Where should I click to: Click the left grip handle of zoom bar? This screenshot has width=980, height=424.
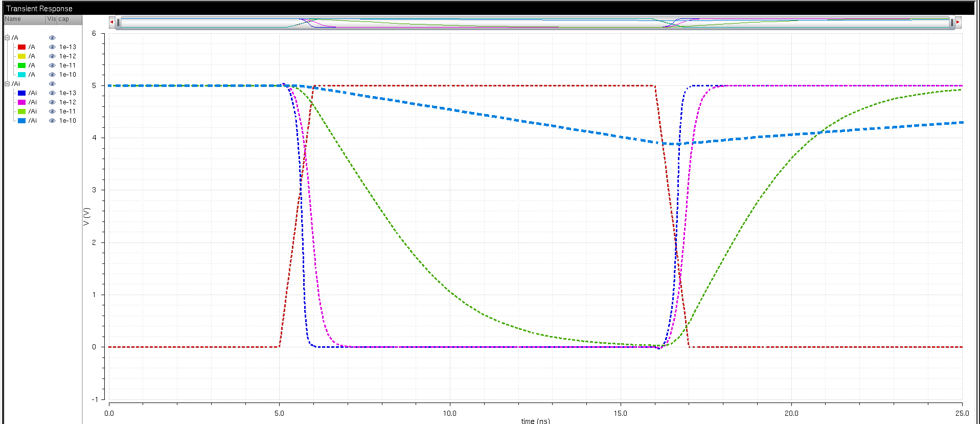118,22
